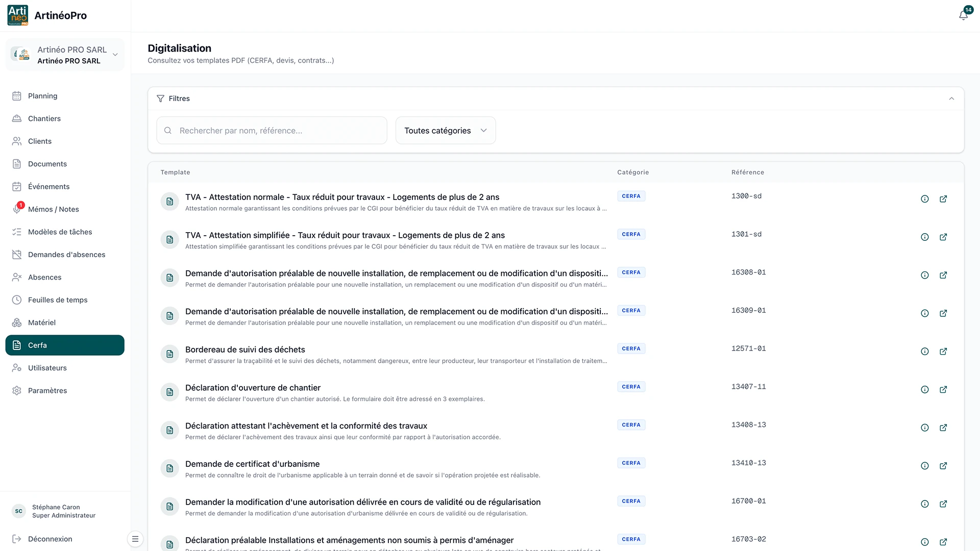
Task: Open Demande de certificat d'urbanisme externally
Action: (x=943, y=466)
